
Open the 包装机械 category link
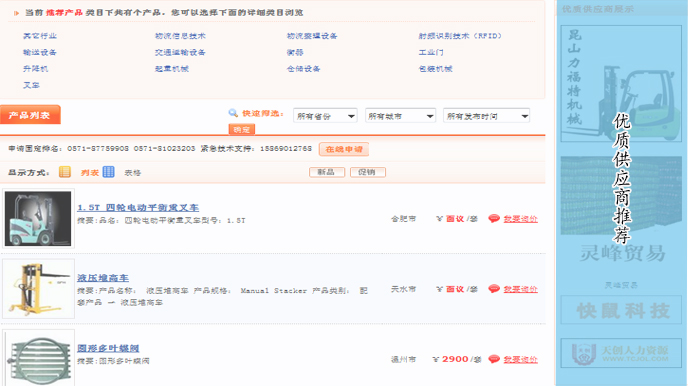click(x=435, y=69)
